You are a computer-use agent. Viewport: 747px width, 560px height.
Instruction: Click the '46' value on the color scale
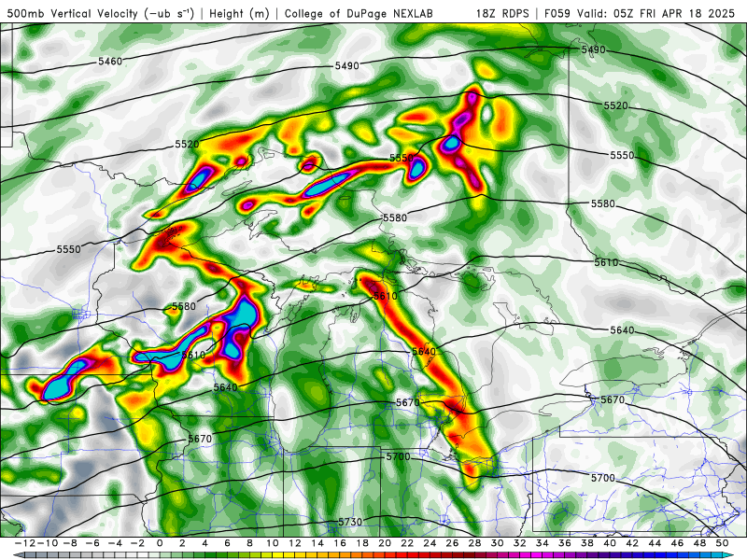677,543
